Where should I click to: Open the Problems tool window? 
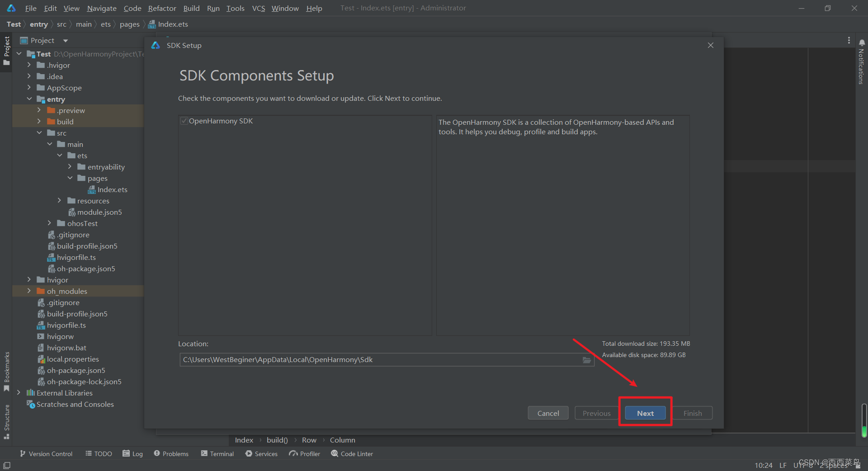click(171, 454)
